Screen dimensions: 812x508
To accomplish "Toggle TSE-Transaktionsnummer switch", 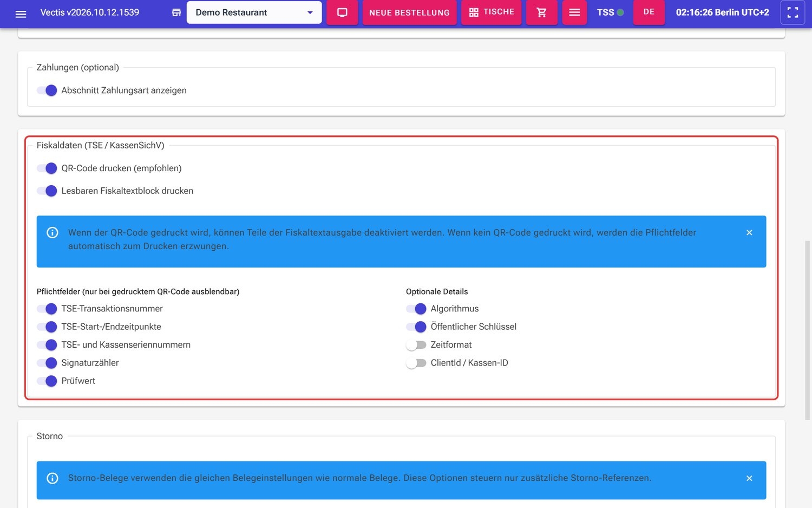I will tap(47, 309).
